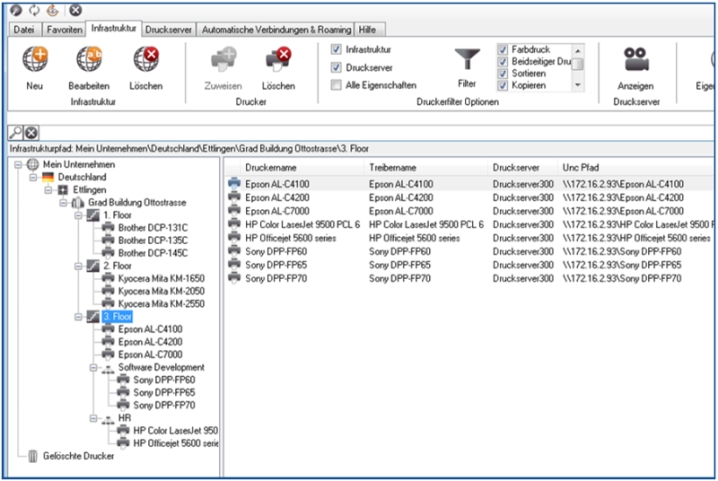Click the Neu infrastructure icon
This screenshot has width=718, height=481.
tap(35, 60)
